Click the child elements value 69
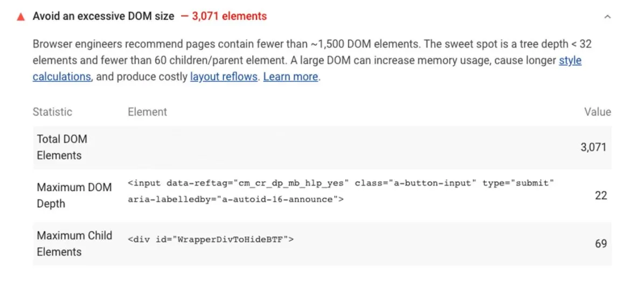644x294 pixels. pyautogui.click(x=601, y=244)
